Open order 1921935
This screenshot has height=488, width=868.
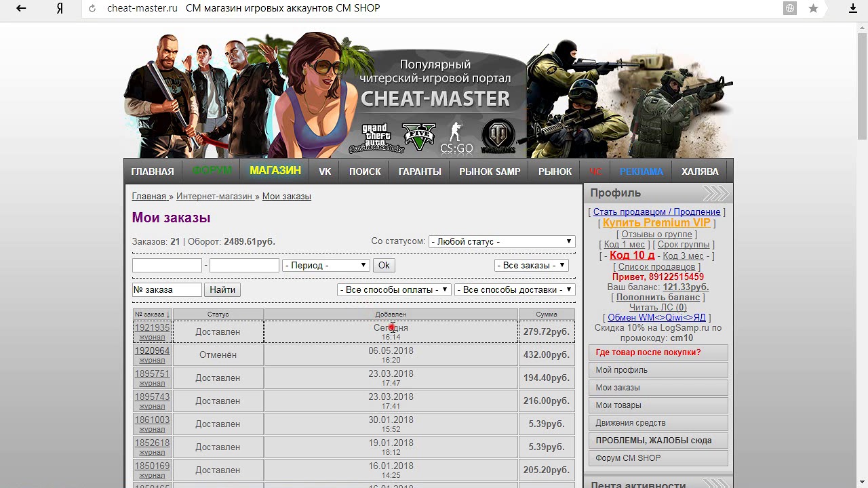coord(152,327)
